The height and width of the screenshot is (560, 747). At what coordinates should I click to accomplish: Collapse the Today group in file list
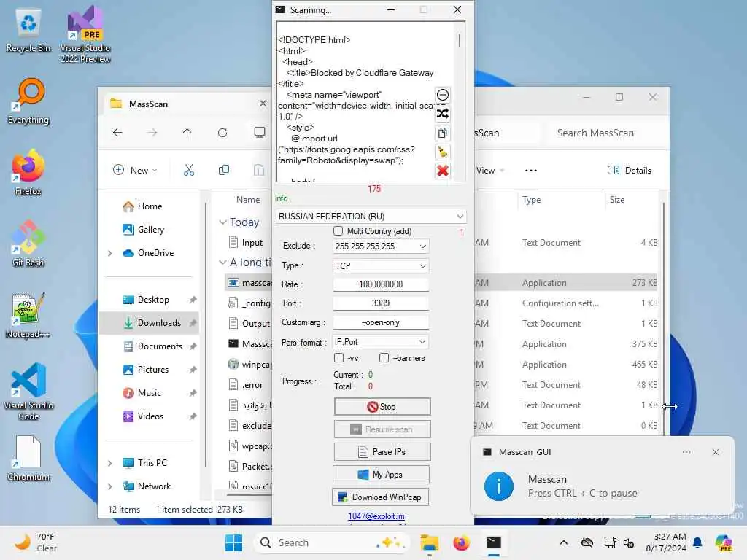(x=222, y=222)
